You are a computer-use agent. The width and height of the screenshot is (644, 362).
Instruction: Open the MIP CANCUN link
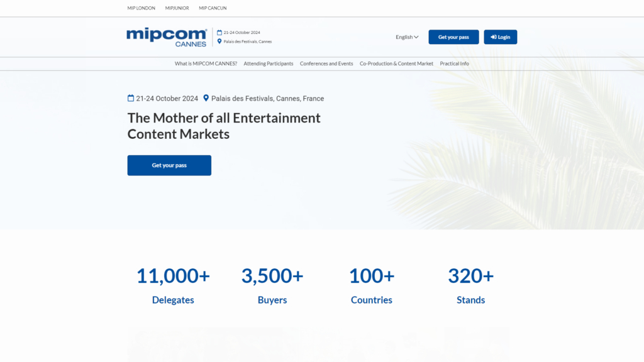pos(213,8)
